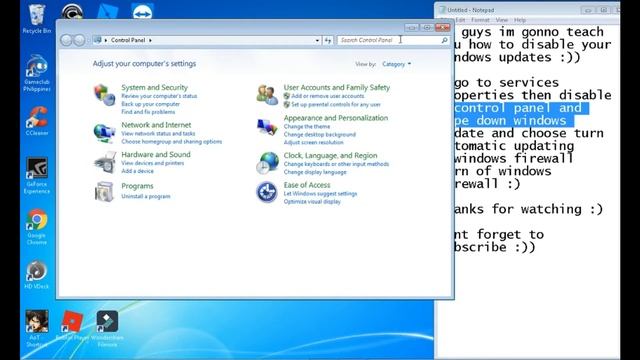Screen dimensions: 640x360
Task: Click the System and Security shield icon
Action: click(104, 95)
